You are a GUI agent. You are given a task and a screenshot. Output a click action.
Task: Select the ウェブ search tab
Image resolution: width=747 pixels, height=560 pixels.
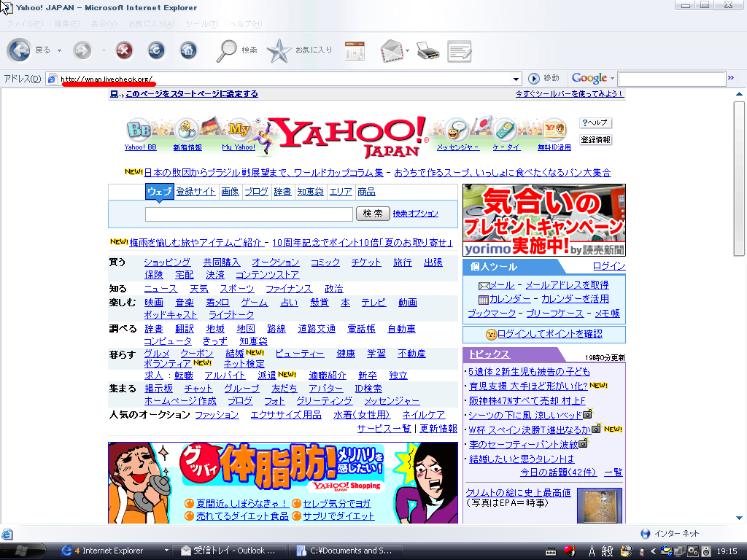159,192
